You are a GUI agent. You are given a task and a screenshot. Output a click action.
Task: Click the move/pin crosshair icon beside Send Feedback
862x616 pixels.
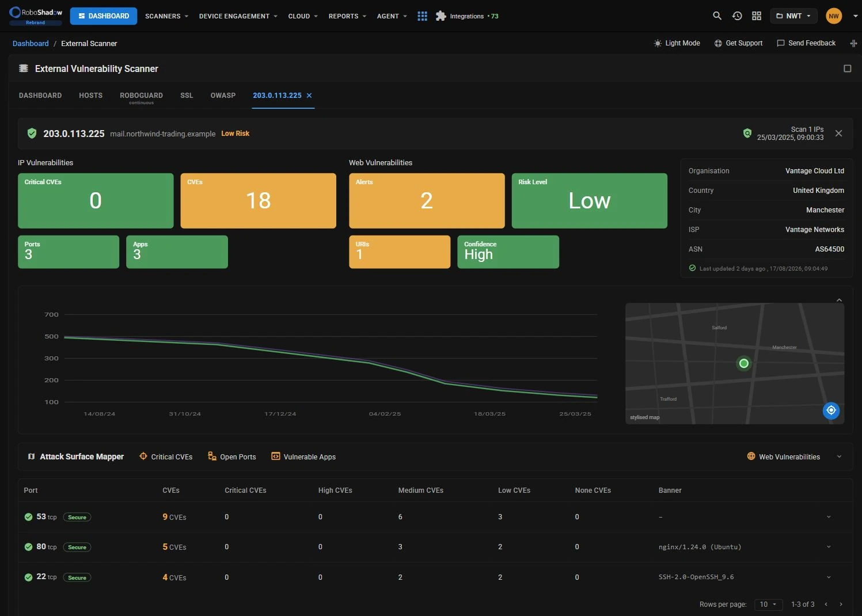click(x=853, y=43)
